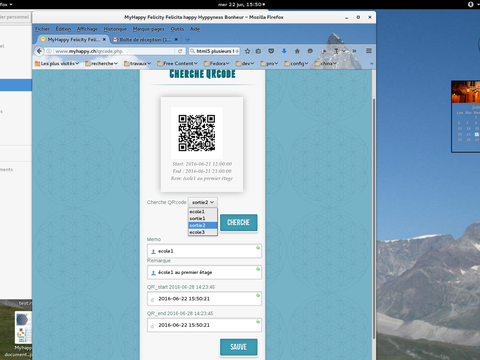Open the calendar widget on the desktop

(466, 117)
